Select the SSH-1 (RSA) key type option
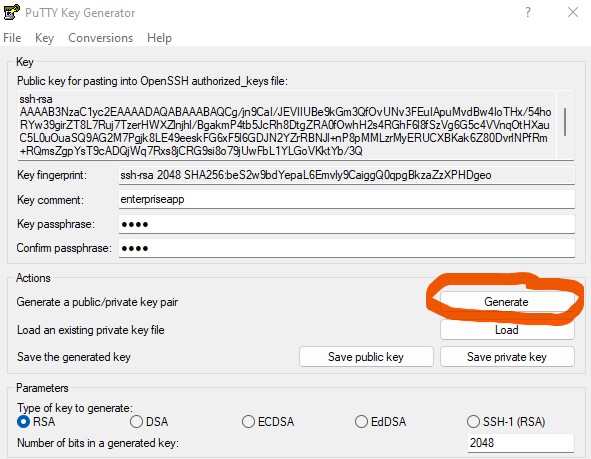 click(473, 421)
